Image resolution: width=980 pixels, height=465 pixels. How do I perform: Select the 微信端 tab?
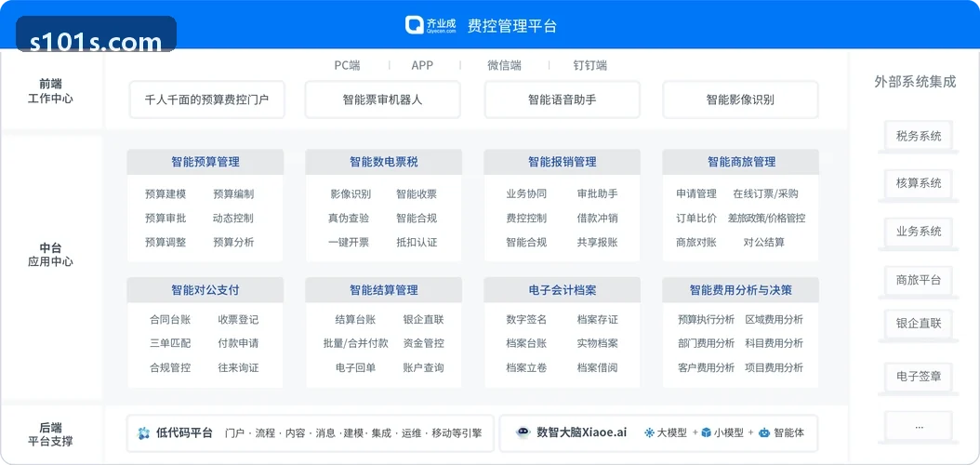(x=504, y=65)
